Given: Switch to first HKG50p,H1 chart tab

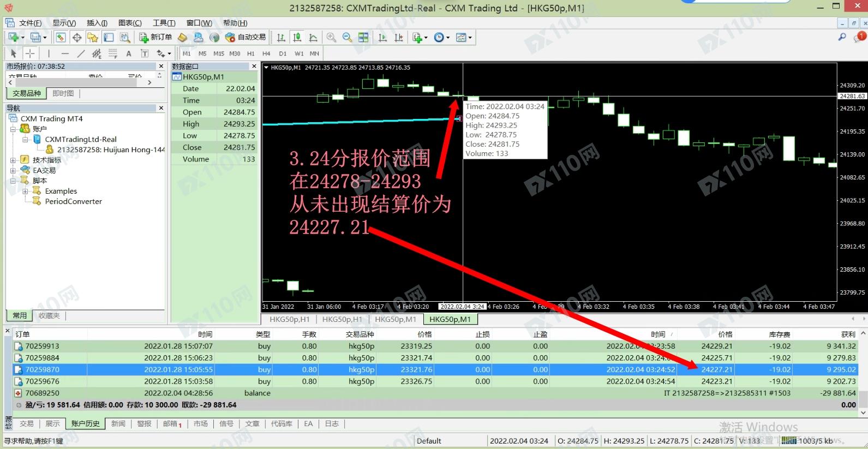Looking at the screenshot, I should point(289,319).
